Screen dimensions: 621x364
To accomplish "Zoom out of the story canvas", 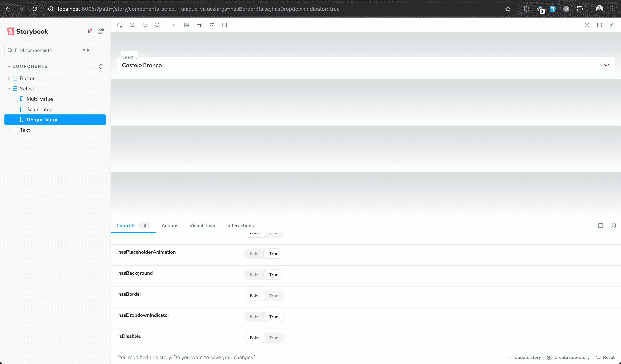I will tap(145, 25).
